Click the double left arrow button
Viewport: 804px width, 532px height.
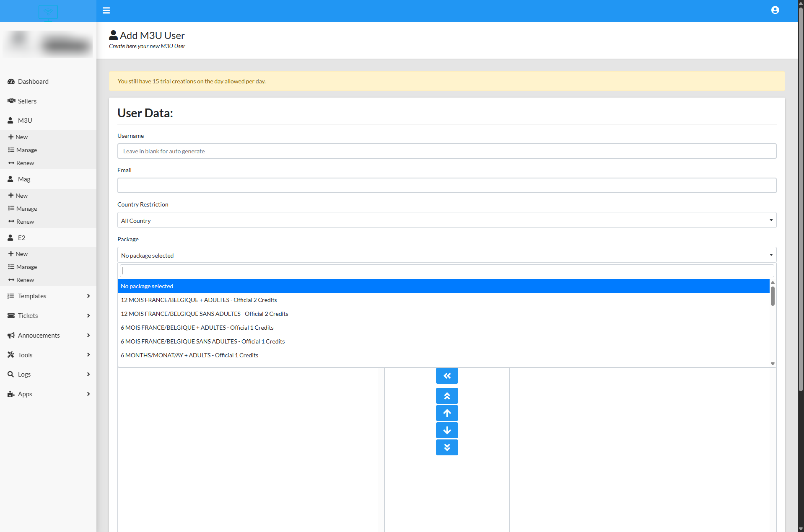(446, 376)
